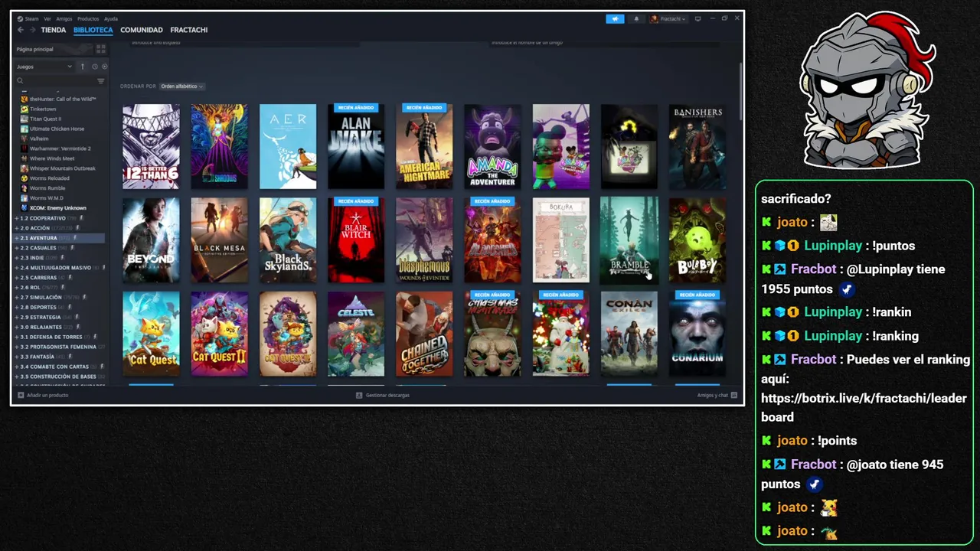Click the Steam forward navigation arrow

coord(31,30)
